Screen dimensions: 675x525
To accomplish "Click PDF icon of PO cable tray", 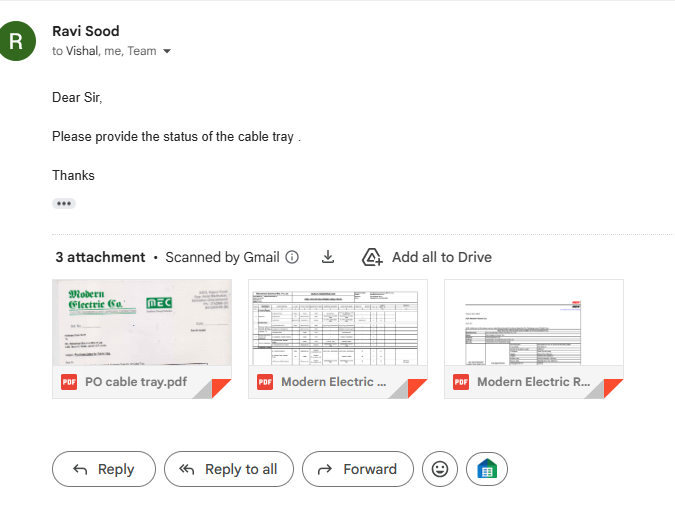I will click(x=69, y=382).
